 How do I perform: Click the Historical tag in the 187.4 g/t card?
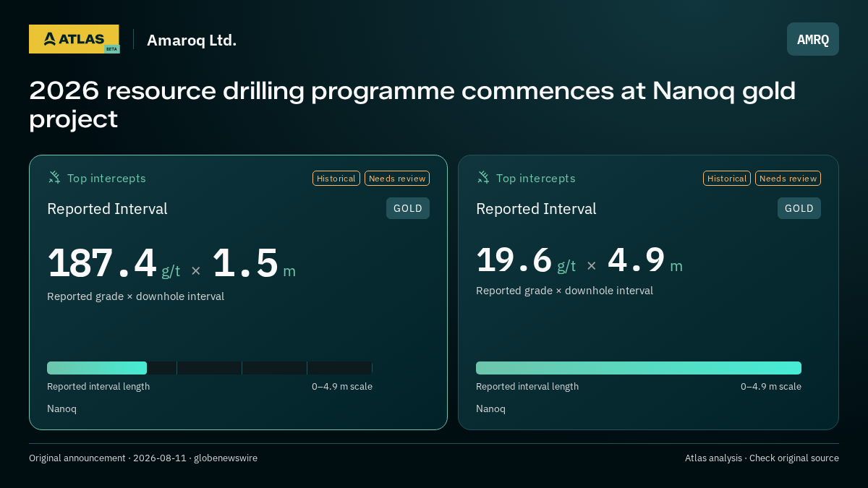[x=336, y=179]
